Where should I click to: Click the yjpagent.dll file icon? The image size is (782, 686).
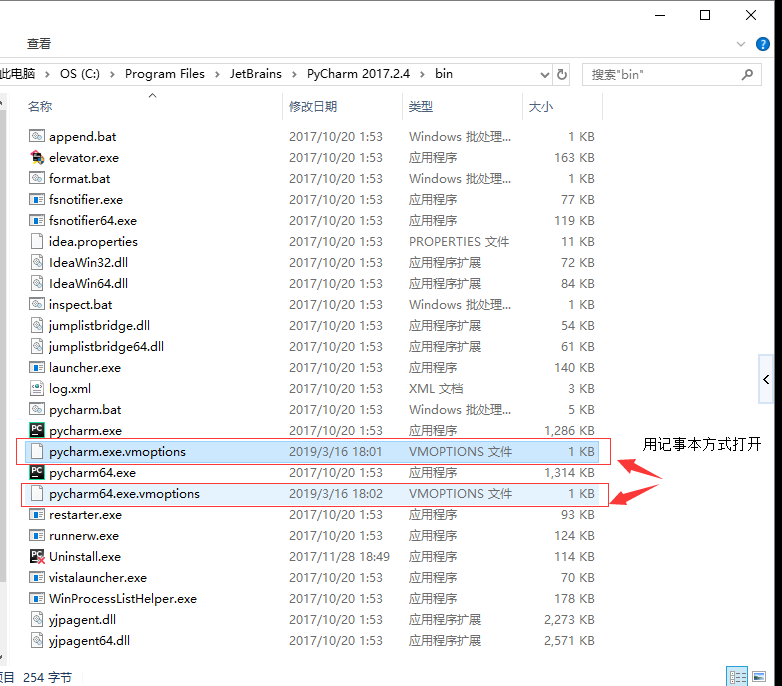[x=37, y=619]
